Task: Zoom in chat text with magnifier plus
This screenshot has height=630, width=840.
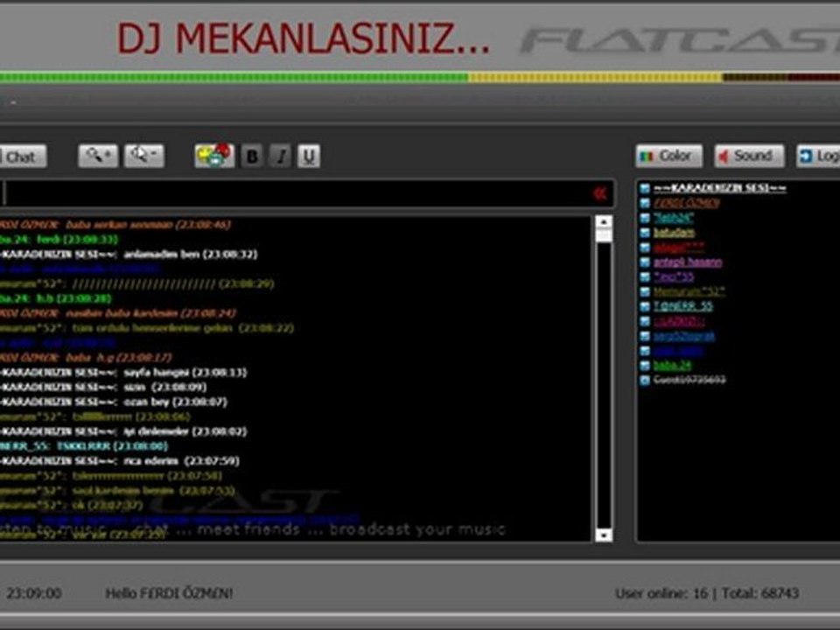Action: [98, 156]
